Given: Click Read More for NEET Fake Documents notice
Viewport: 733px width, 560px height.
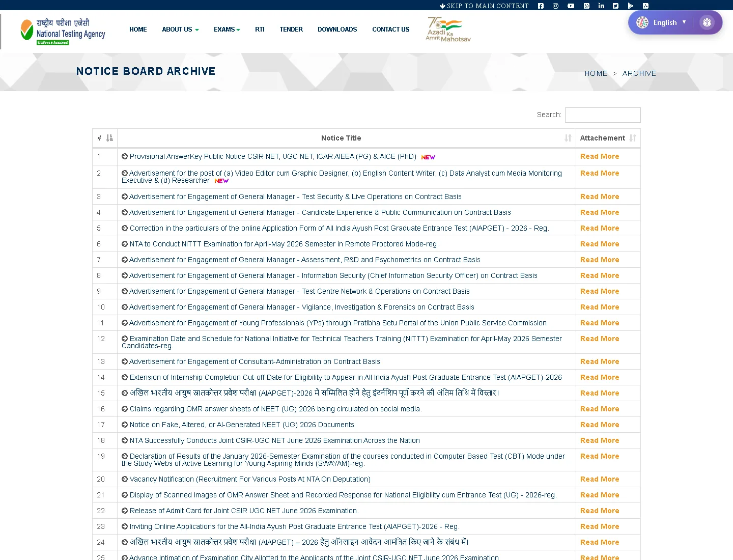Looking at the screenshot, I should pos(600,425).
